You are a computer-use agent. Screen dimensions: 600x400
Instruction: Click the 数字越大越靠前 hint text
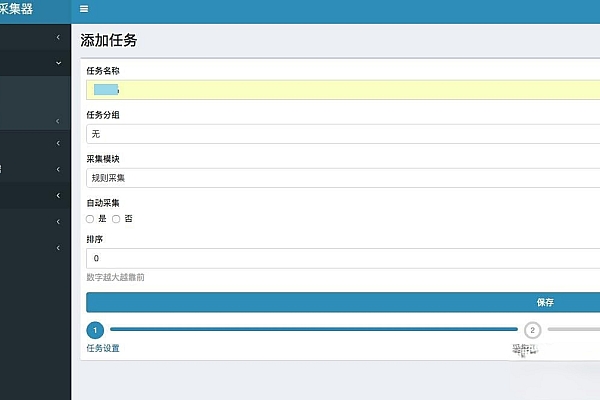coord(115,277)
